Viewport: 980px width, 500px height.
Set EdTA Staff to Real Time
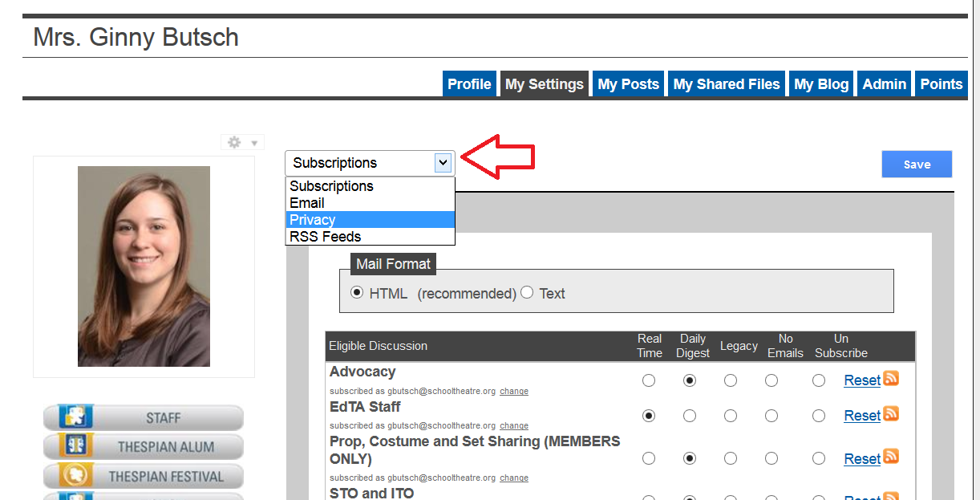click(649, 416)
